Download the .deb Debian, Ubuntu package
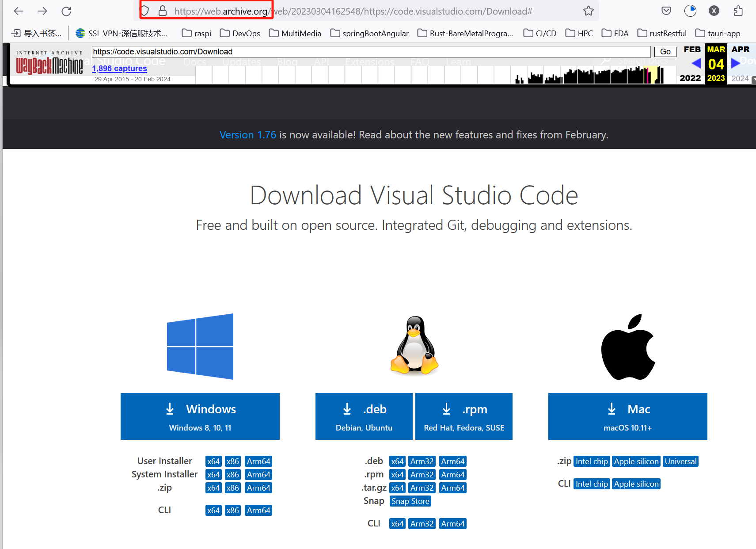Viewport: 756px width, 549px height. 364,416
